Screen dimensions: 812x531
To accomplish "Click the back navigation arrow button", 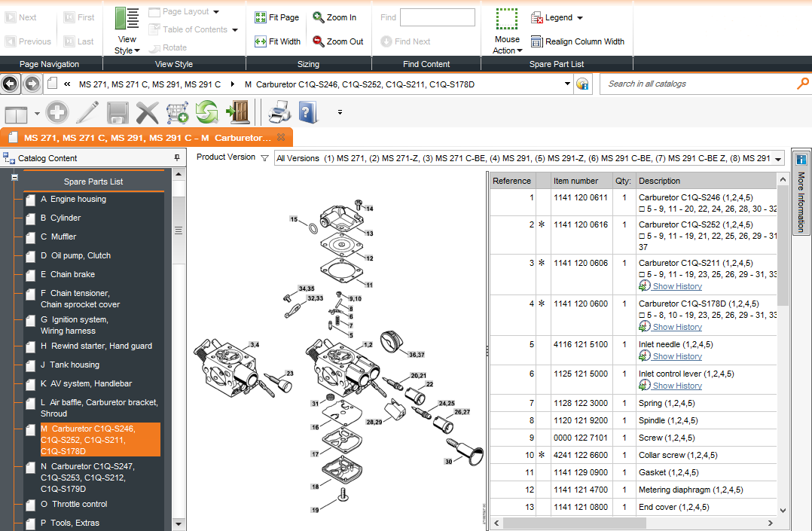I will point(11,84).
